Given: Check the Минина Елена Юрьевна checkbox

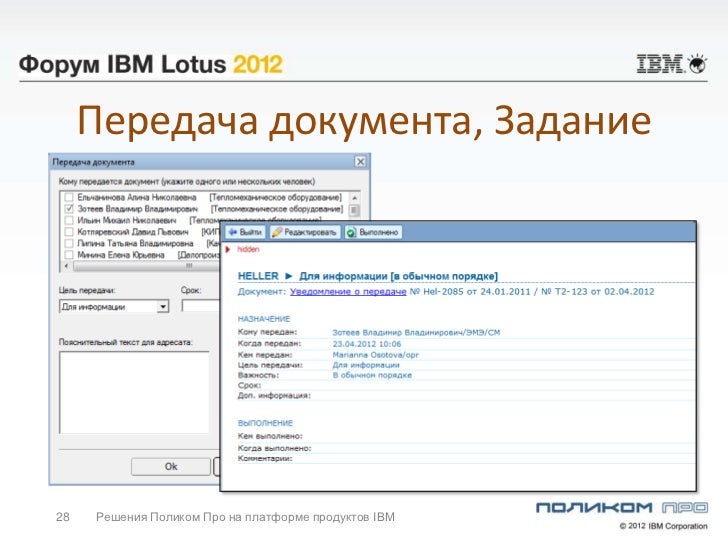Looking at the screenshot, I should click(x=69, y=255).
